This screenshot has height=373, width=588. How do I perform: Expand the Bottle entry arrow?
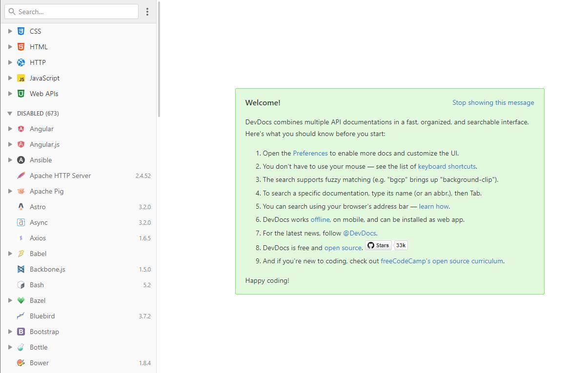10,347
